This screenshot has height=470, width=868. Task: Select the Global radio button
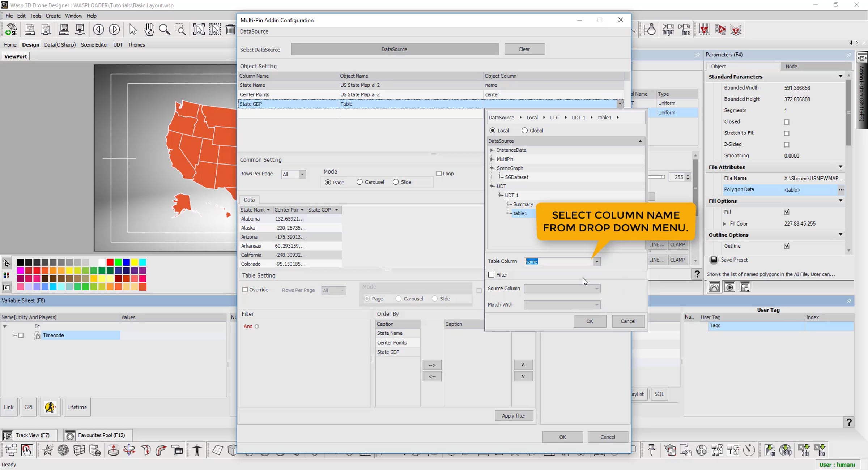tap(524, 131)
